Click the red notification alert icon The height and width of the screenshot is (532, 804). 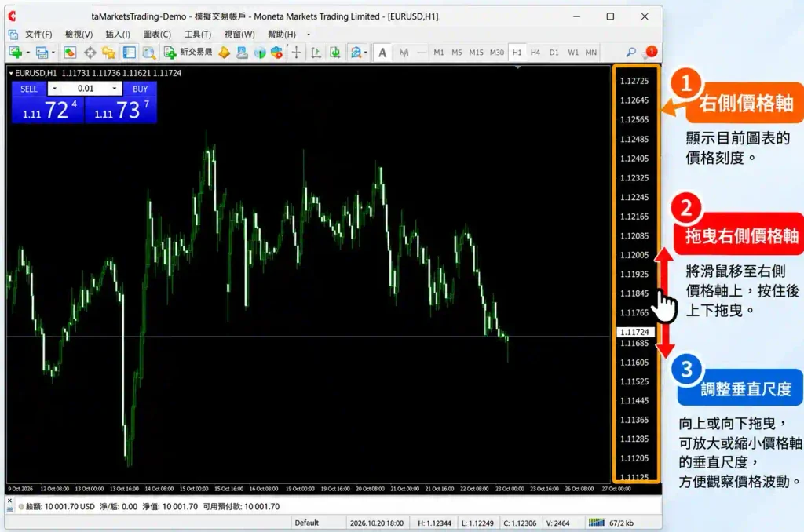(x=651, y=52)
